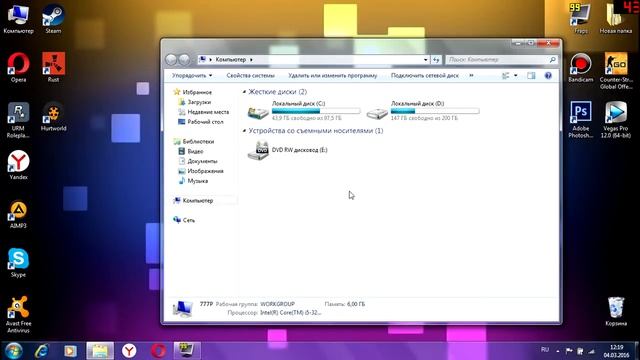Viewport: 640px width, 360px height.
Task: Click the Hurtworld desktop icon
Action: tap(53, 117)
